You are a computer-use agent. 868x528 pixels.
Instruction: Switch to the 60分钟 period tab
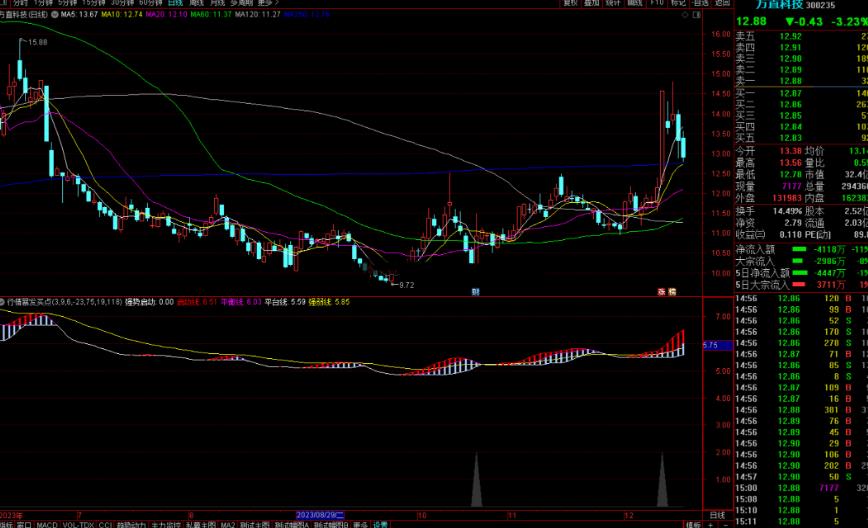pos(151,3)
